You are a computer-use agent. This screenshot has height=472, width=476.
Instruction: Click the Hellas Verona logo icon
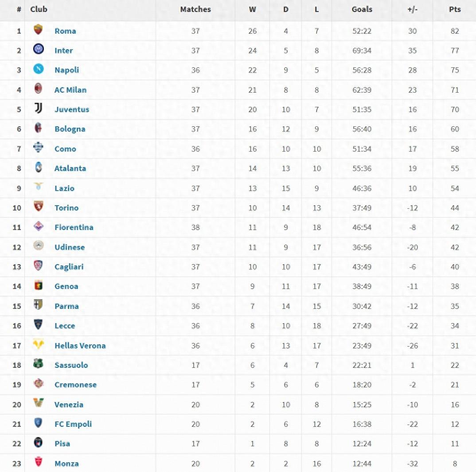click(39, 344)
